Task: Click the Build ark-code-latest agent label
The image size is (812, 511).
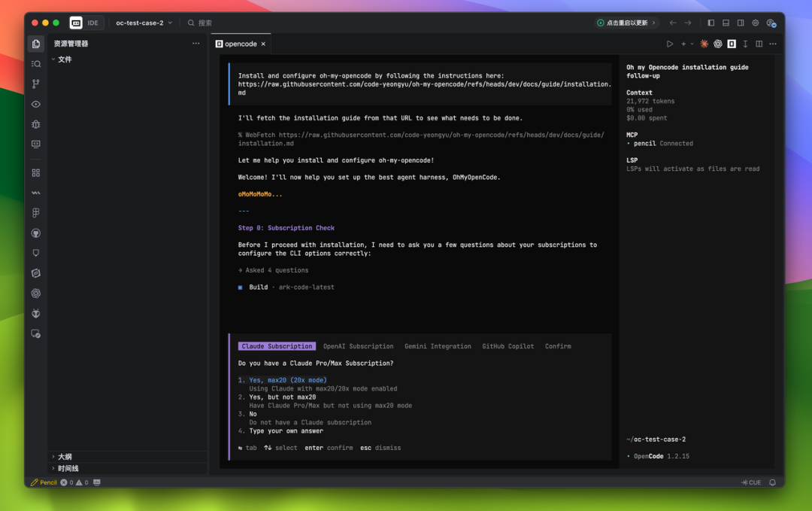Action: tap(286, 287)
